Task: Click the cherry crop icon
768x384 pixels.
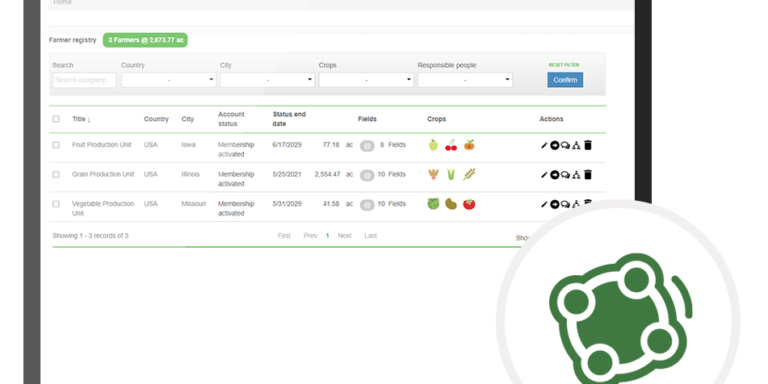Action: pyautogui.click(x=451, y=145)
